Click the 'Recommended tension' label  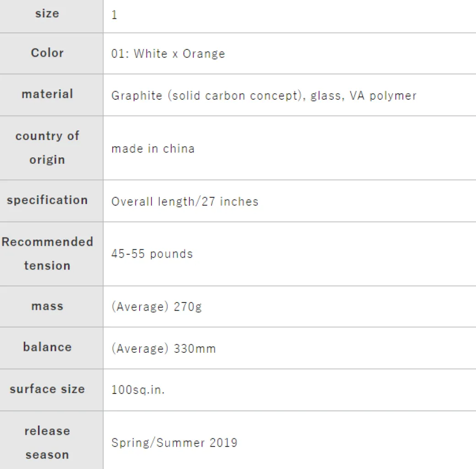point(47,253)
